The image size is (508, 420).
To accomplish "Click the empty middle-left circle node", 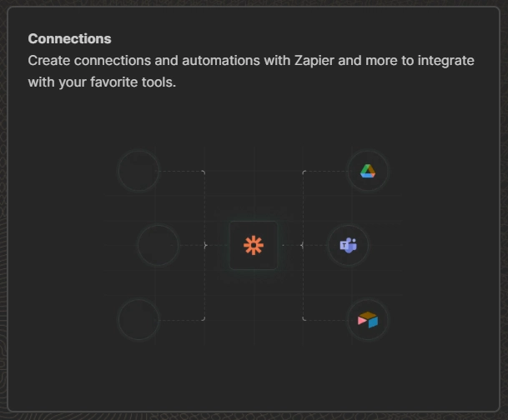I will coord(158,245).
